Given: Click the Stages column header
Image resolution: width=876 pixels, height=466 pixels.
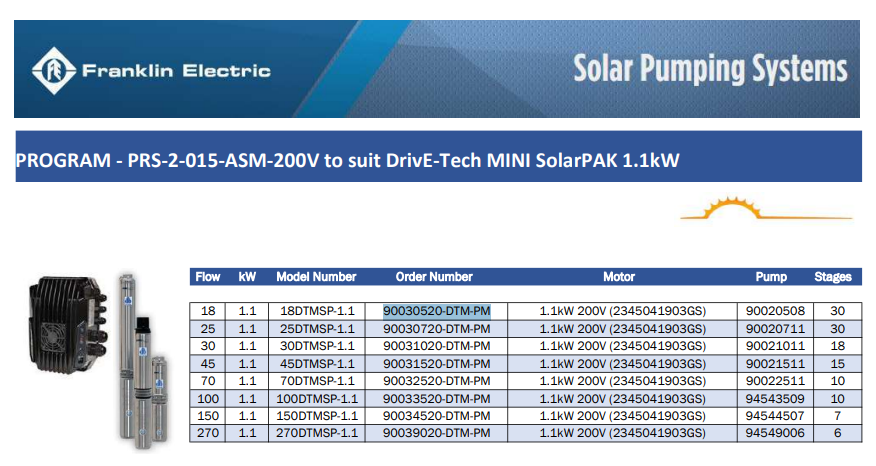Looking at the screenshot, I should point(833,277).
